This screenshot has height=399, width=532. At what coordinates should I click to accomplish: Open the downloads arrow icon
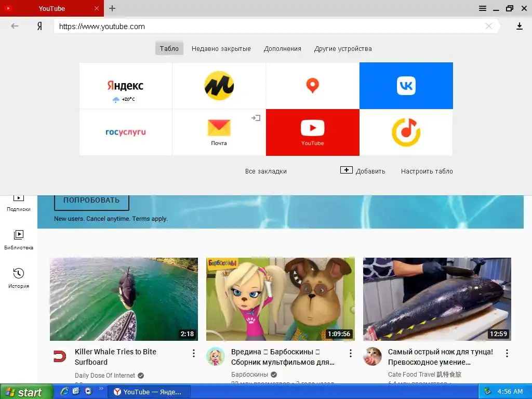point(519,26)
